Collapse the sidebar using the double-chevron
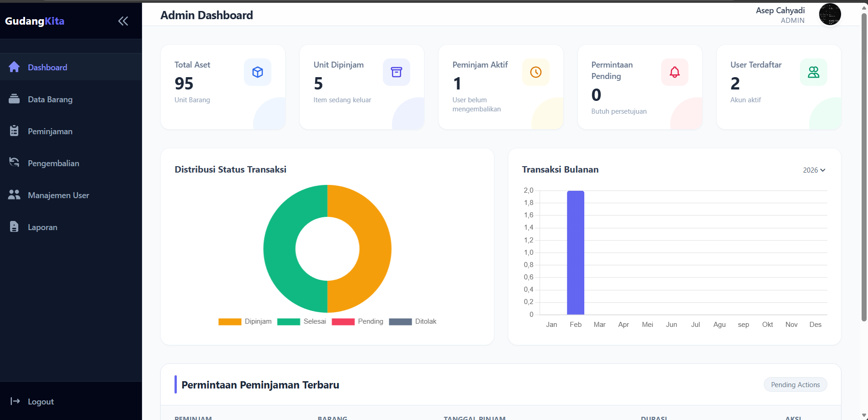Image resolution: width=868 pixels, height=420 pixels. [x=122, y=21]
